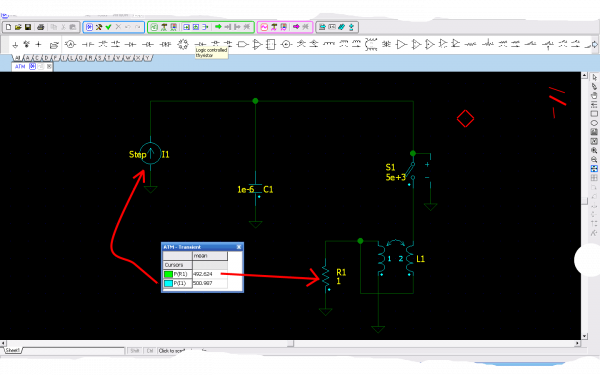Close the ATM - Transient window

click(x=239, y=247)
